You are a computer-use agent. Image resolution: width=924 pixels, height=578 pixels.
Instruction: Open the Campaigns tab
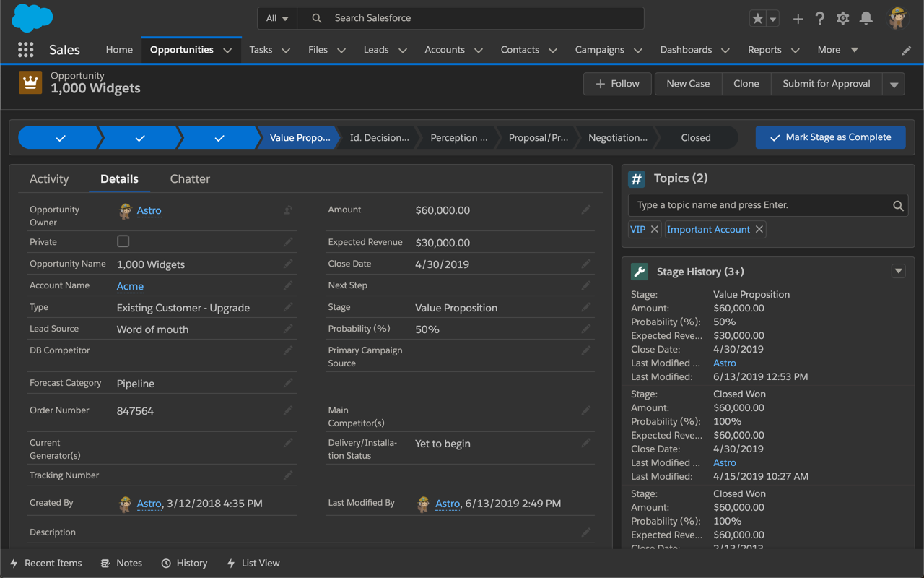(599, 50)
